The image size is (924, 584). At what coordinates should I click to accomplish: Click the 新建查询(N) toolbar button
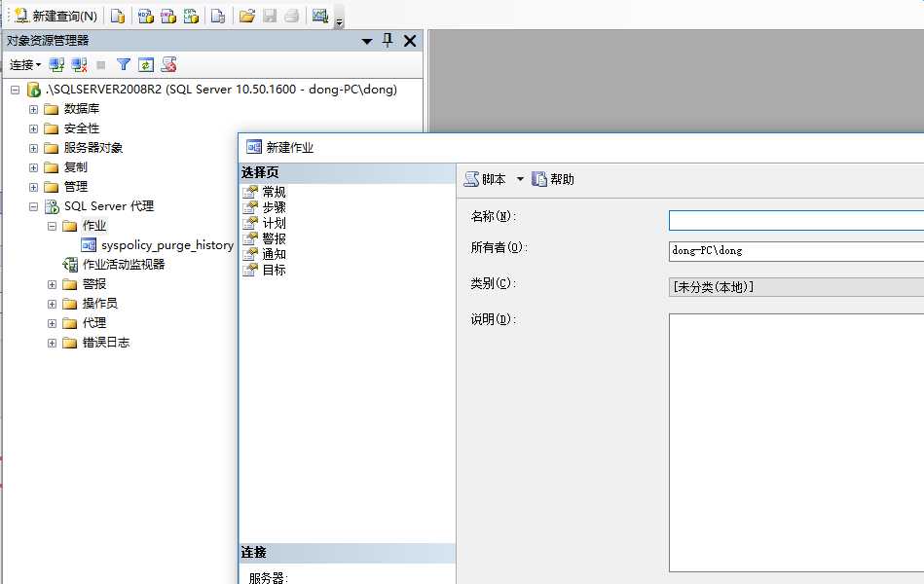click(55, 16)
